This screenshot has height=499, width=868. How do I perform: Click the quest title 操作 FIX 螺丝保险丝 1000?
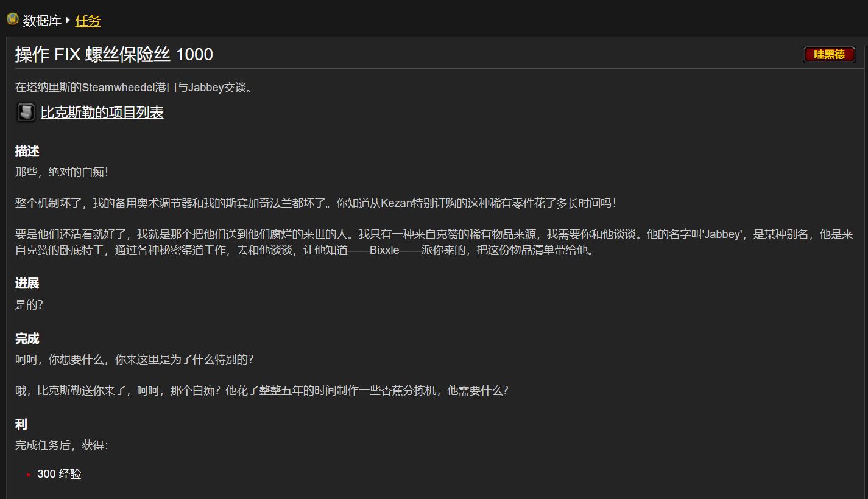[114, 55]
